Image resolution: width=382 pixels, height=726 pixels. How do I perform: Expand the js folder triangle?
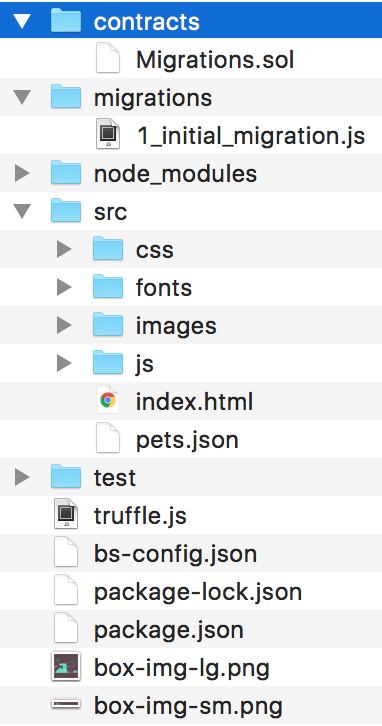click(x=64, y=363)
